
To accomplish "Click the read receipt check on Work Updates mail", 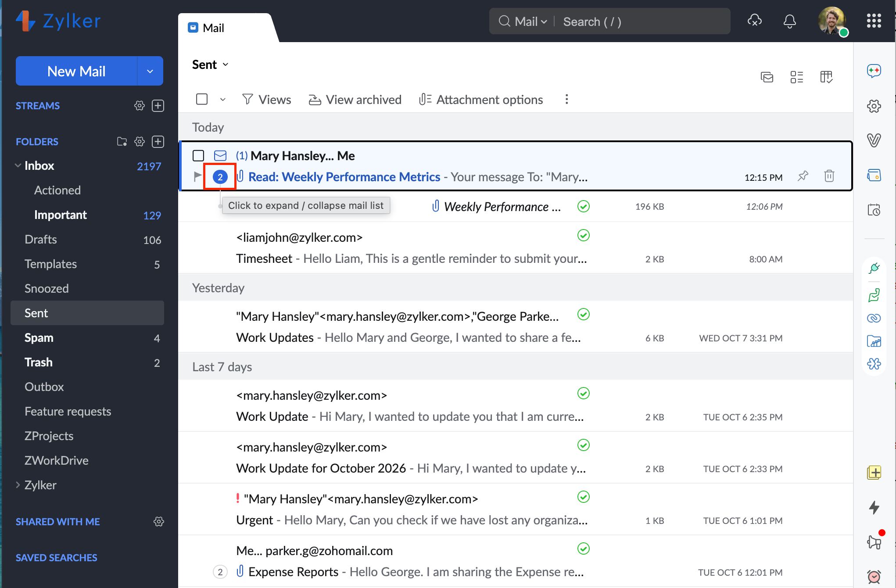I will pos(583,314).
